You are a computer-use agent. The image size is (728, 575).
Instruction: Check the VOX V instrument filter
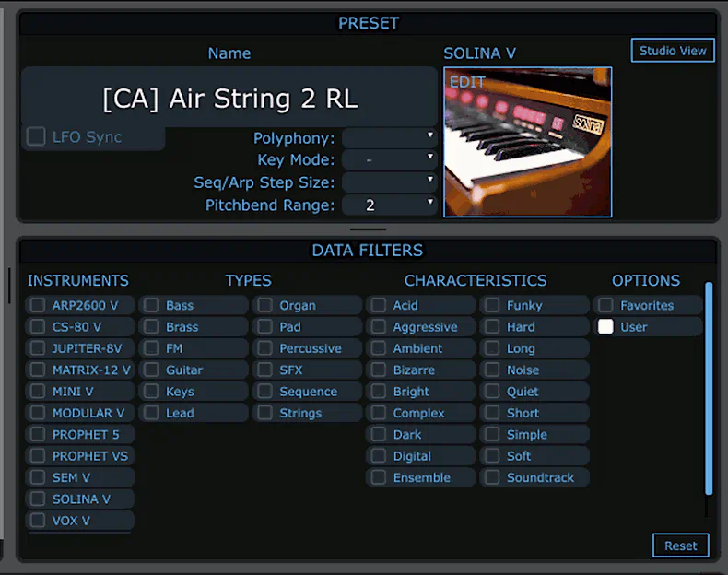click(x=38, y=521)
